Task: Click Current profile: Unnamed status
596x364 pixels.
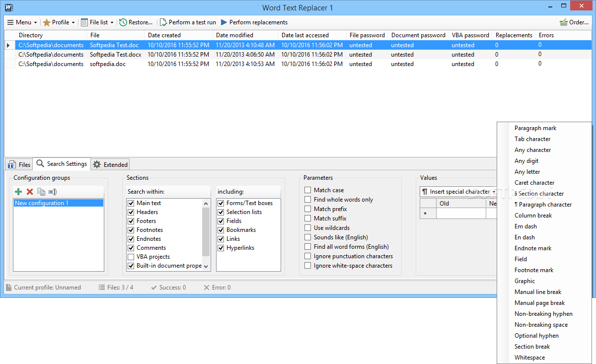Action: point(43,288)
